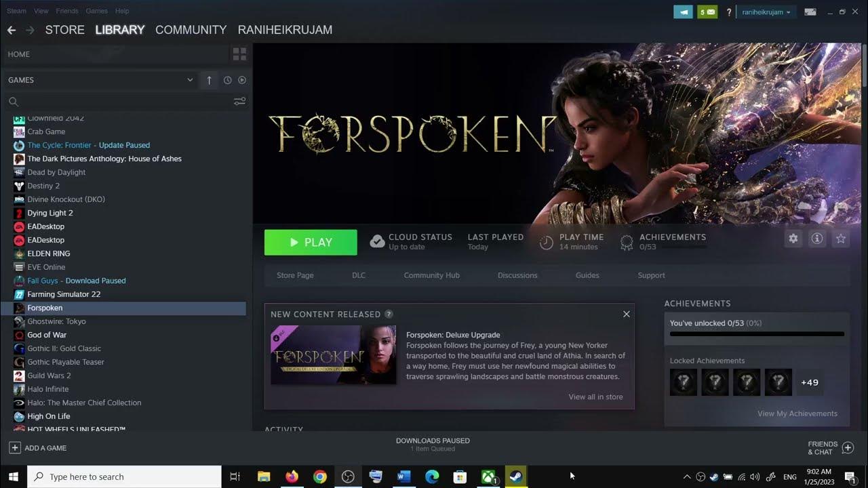
Task: Open the Guides link
Action: coord(587,275)
